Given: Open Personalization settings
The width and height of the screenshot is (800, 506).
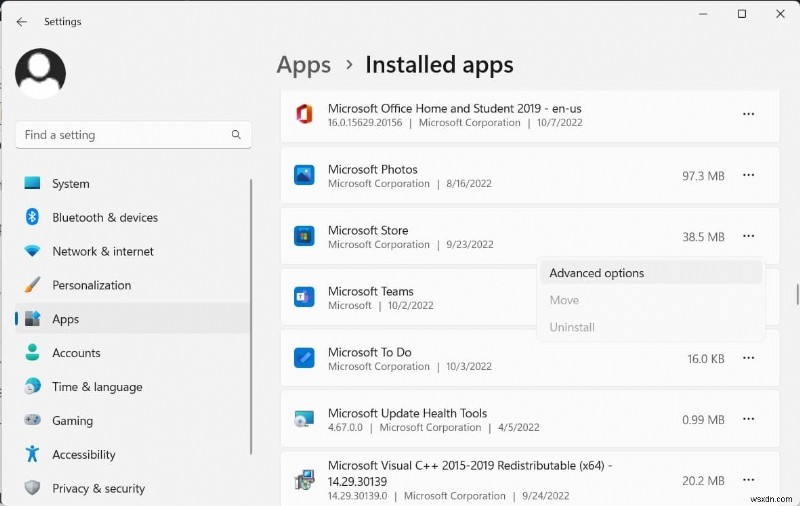Looking at the screenshot, I should pos(133,285).
